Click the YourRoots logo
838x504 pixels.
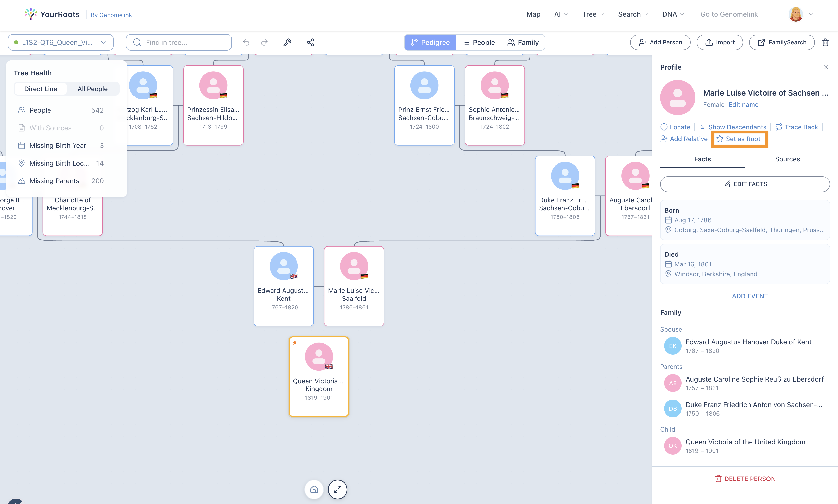pos(52,14)
